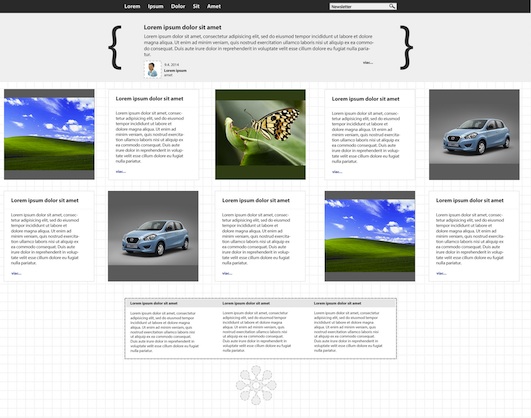Click the left curly brace graphic
Image resolution: width=531 pixels, height=418 pixels.
coord(115,47)
